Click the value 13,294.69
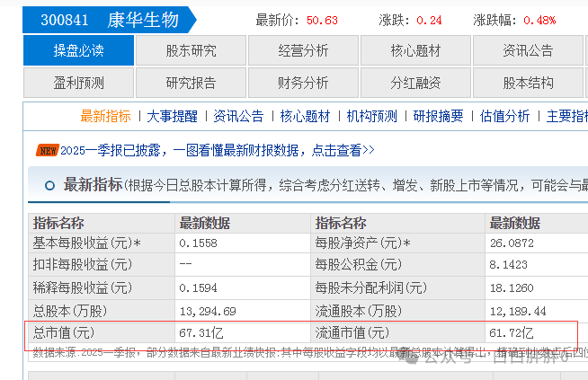 [208, 311]
